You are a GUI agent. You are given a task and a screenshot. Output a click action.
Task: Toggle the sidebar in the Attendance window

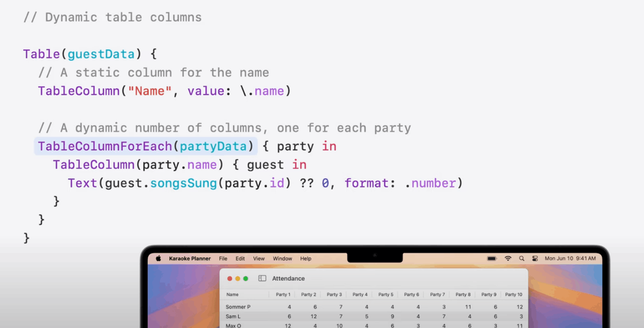(262, 278)
